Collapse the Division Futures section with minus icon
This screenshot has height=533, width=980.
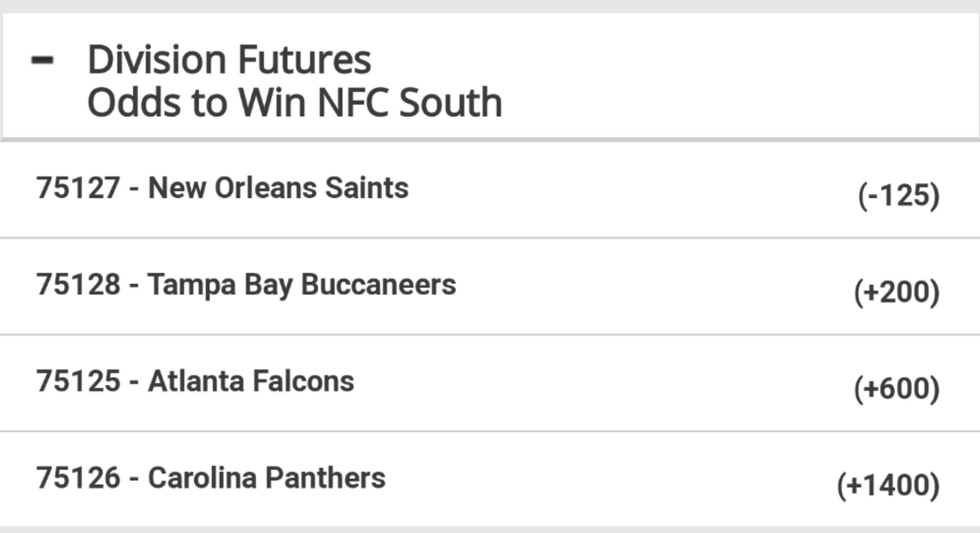[42, 61]
